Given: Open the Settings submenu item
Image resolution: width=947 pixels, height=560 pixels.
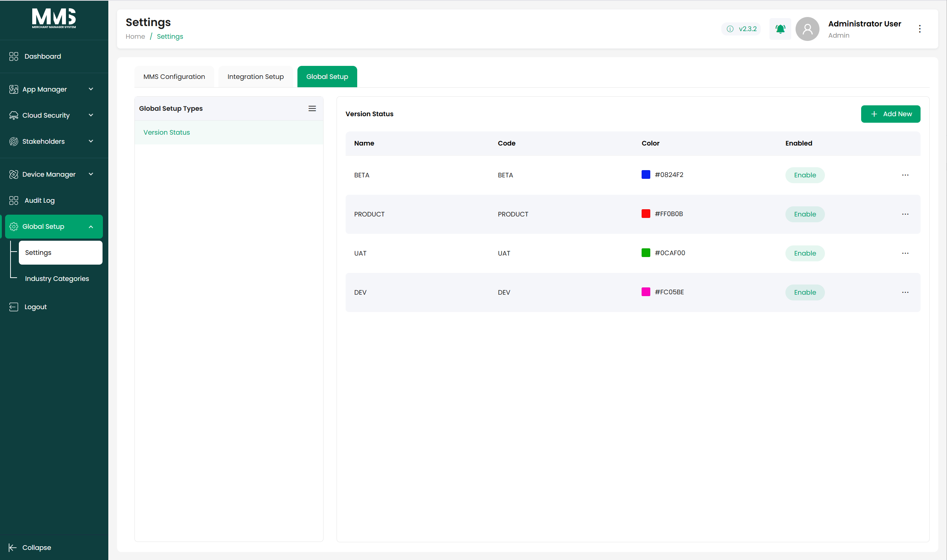Looking at the screenshot, I should (61, 252).
